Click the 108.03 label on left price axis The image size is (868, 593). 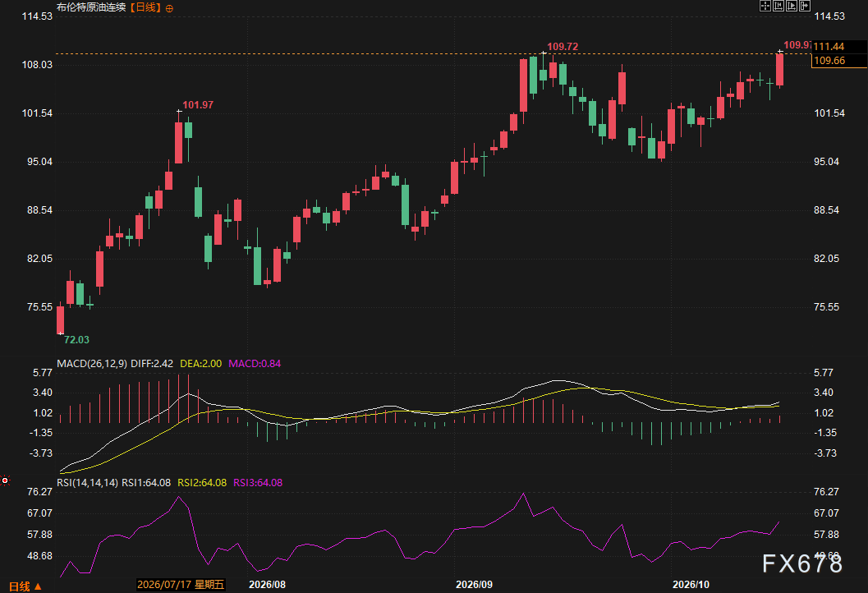pyautogui.click(x=37, y=65)
